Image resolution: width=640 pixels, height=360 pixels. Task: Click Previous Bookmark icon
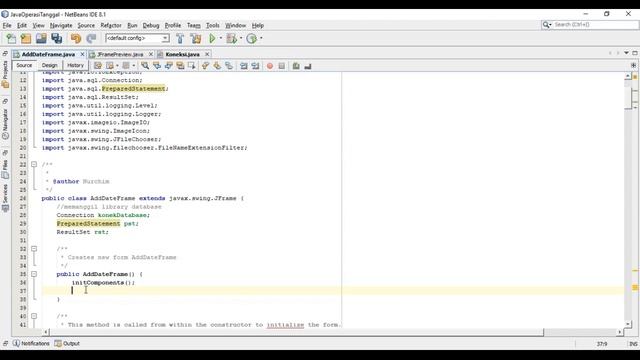click(x=205, y=65)
